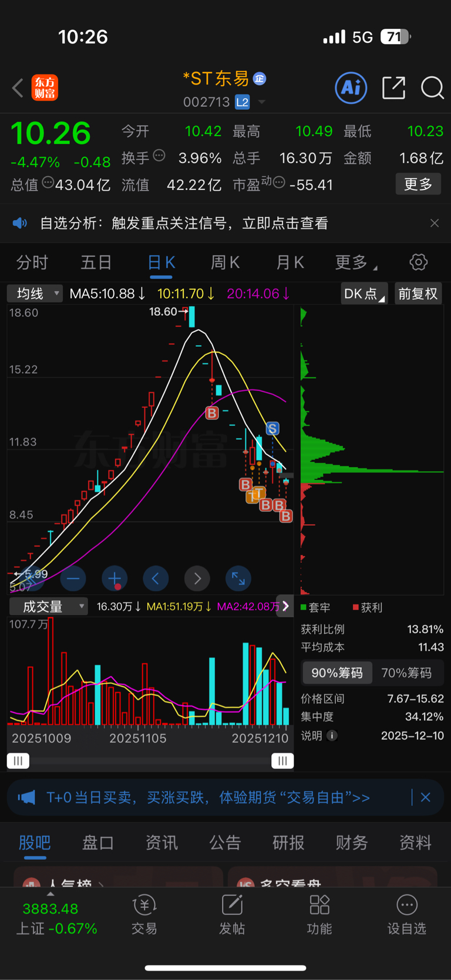This screenshot has width=451, height=980.
Task: Tap the L2 level badge
Action: click(x=243, y=102)
